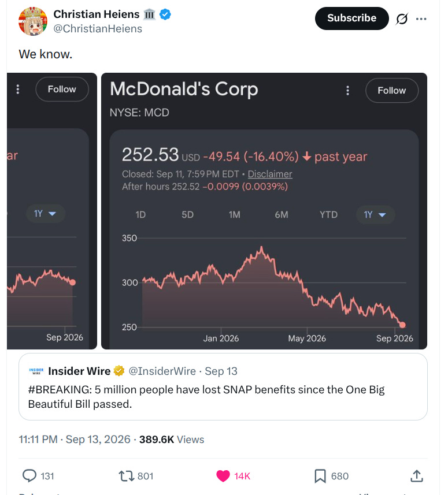Select the 6M chart range tab
Viewport: 448px width, 495px height.
tap(282, 215)
